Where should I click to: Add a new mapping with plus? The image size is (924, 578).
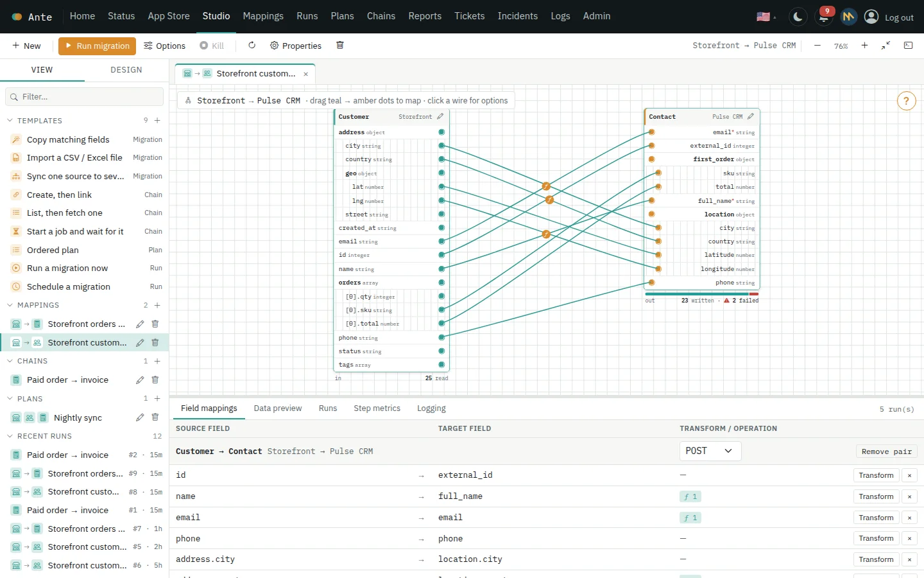coord(157,305)
